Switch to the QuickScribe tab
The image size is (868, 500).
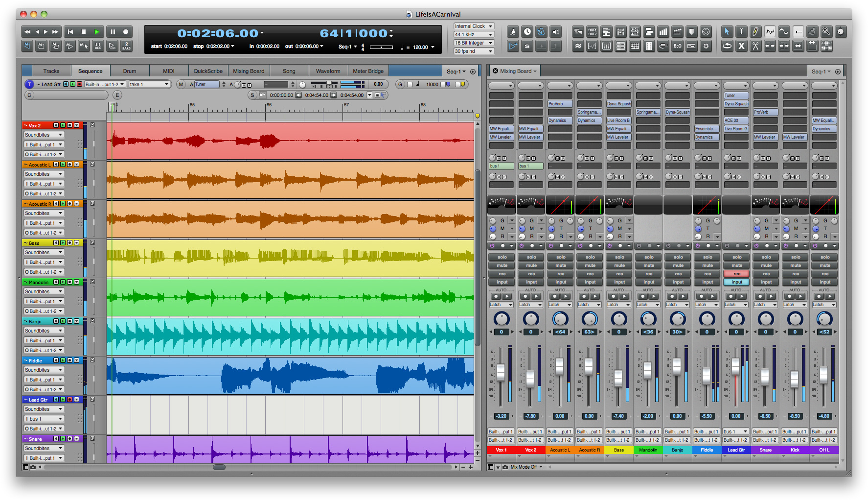coord(208,71)
